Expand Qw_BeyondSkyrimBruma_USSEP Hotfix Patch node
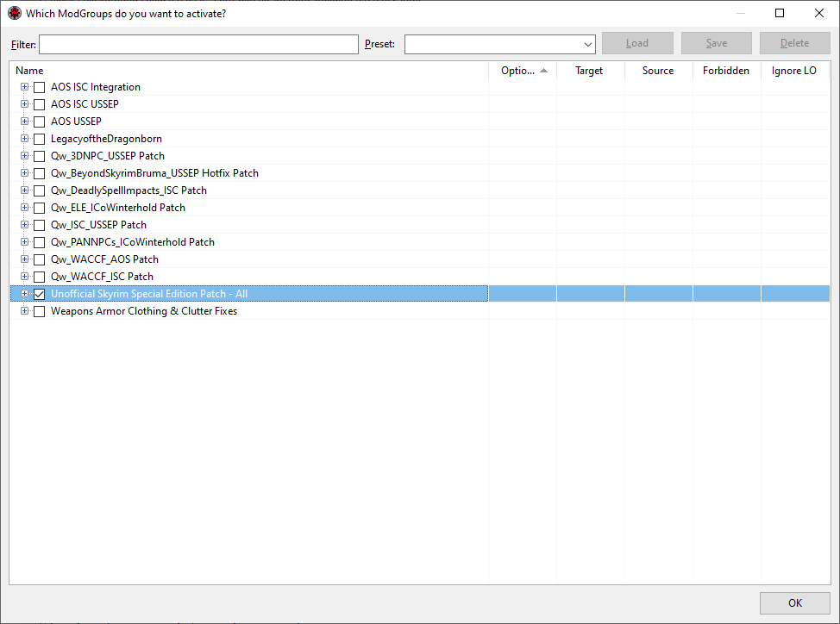The height and width of the screenshot is (624, 840). (x=25, y=173)
